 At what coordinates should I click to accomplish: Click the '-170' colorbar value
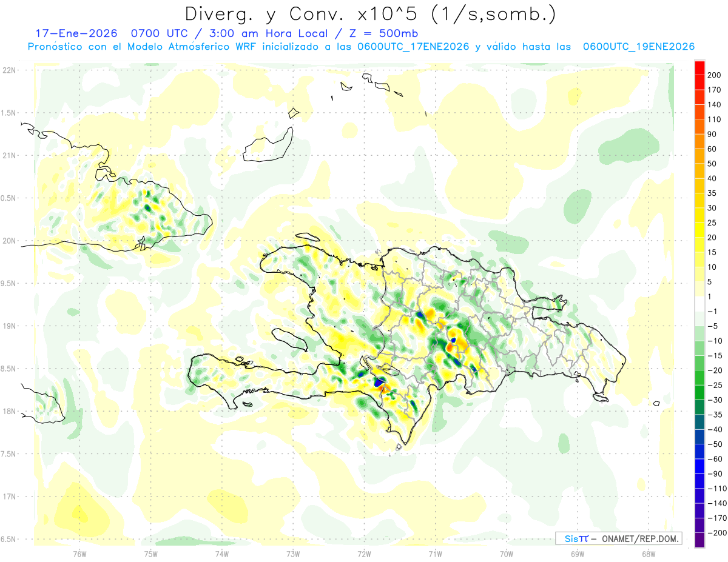click(716, 518)
